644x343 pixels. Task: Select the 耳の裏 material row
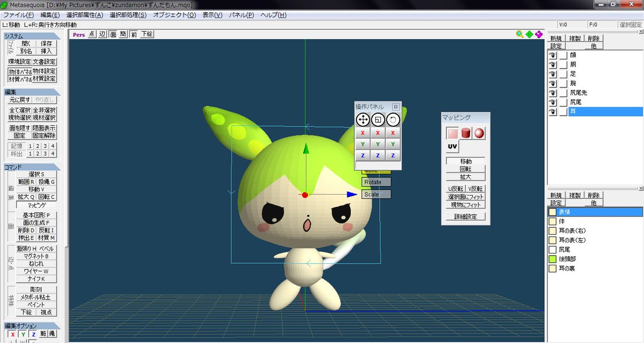click(595, 268)
